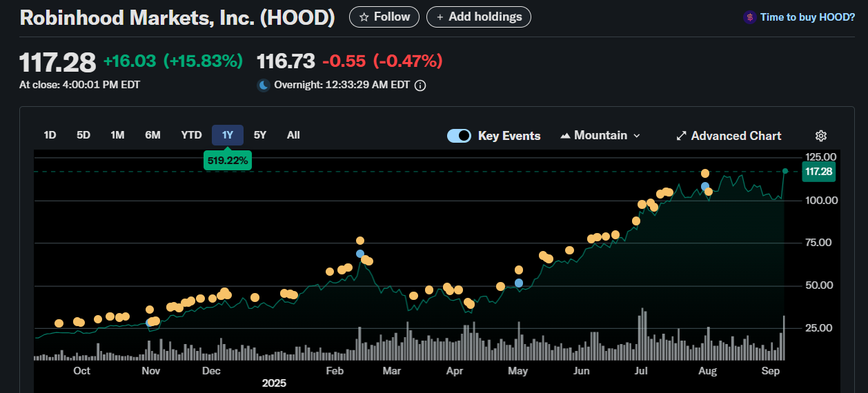Select the 1M range tab
The height and width of the screenshot is (393, 868).
click(117, 135)
